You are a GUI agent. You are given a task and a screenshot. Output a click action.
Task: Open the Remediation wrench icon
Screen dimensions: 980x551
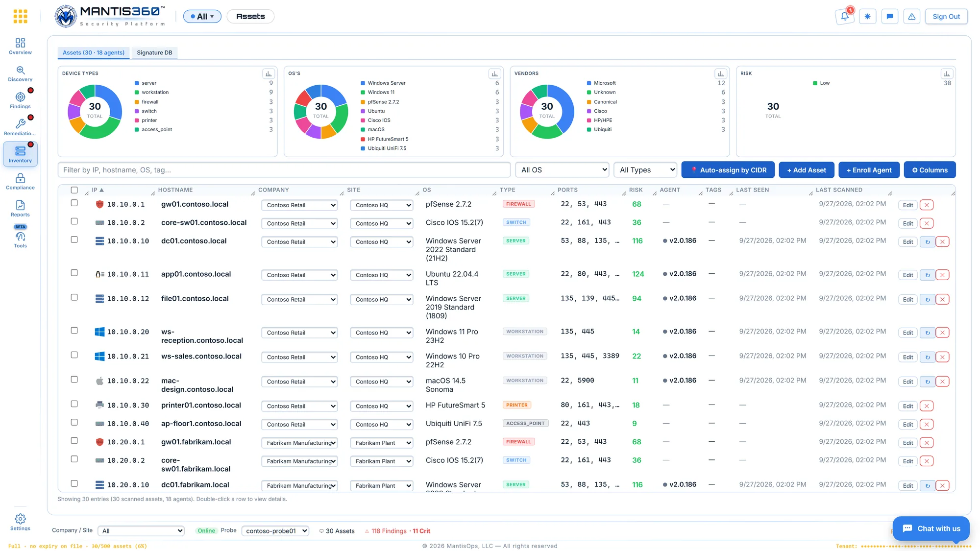(20, 127)
